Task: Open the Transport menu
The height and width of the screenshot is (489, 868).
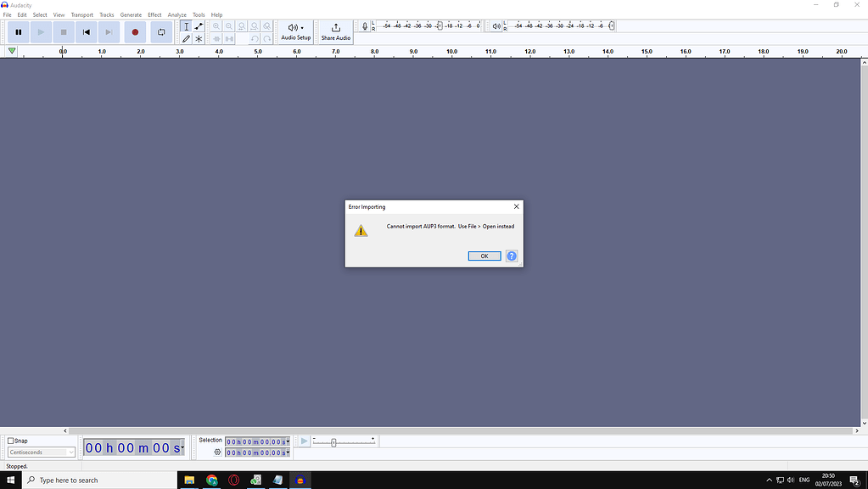Action: pyautogui.click(x=81, y=14)
